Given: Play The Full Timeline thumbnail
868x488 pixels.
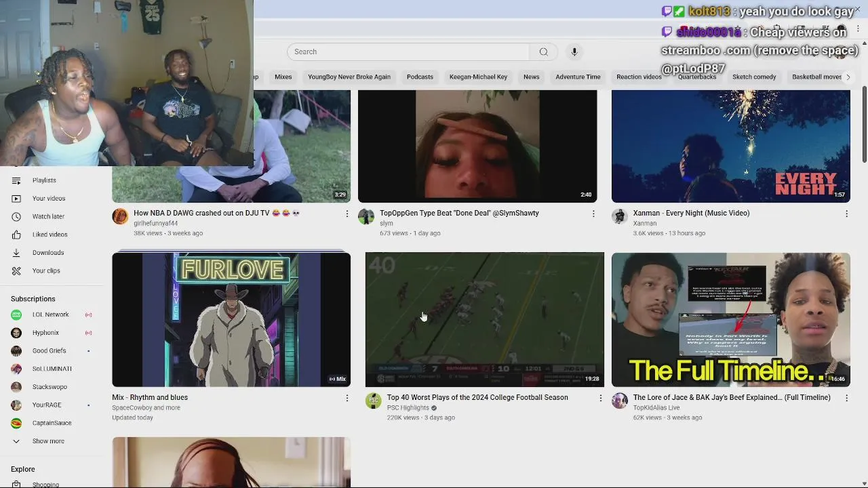Looking at the screenshot, I should 731,319.
